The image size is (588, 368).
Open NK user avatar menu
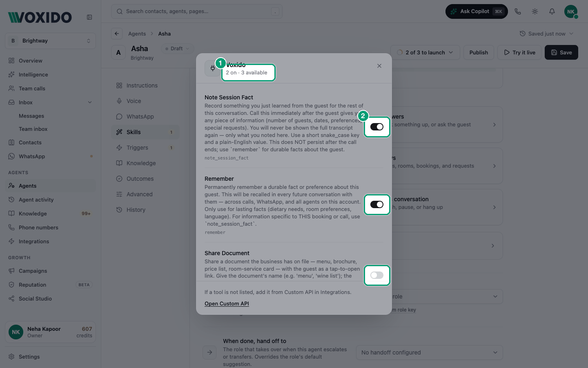point(571,11)
